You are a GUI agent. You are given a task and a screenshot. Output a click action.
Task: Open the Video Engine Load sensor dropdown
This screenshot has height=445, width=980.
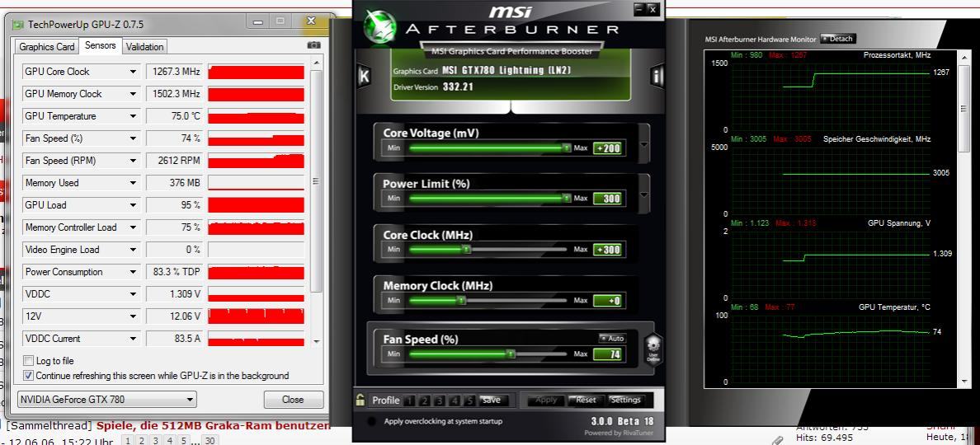[133, 250]
